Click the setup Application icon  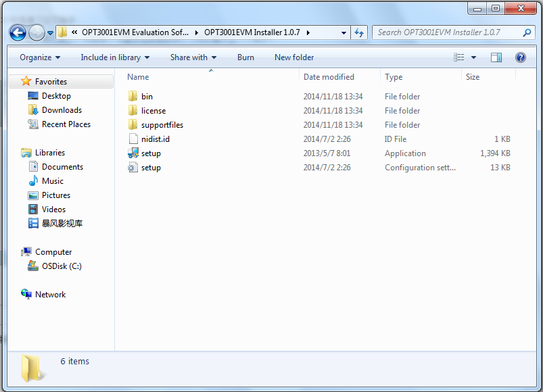click(133, 153)
